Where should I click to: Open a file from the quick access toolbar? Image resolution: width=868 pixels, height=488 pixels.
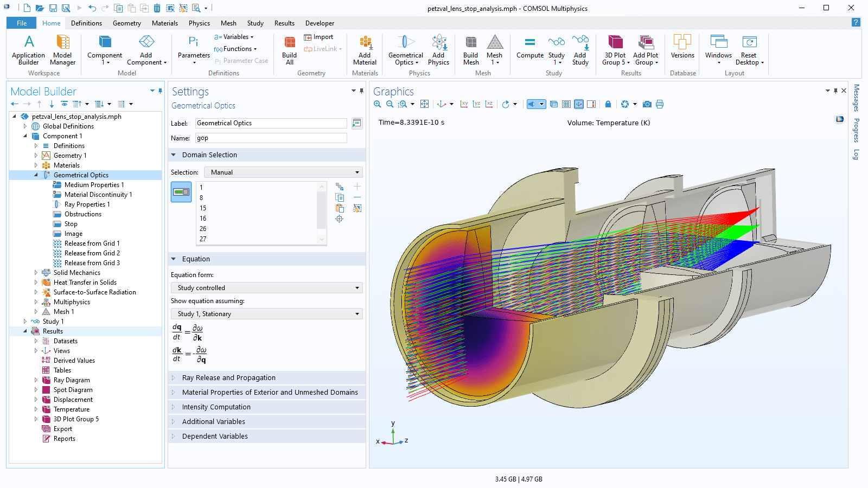(x=40, y=8)
